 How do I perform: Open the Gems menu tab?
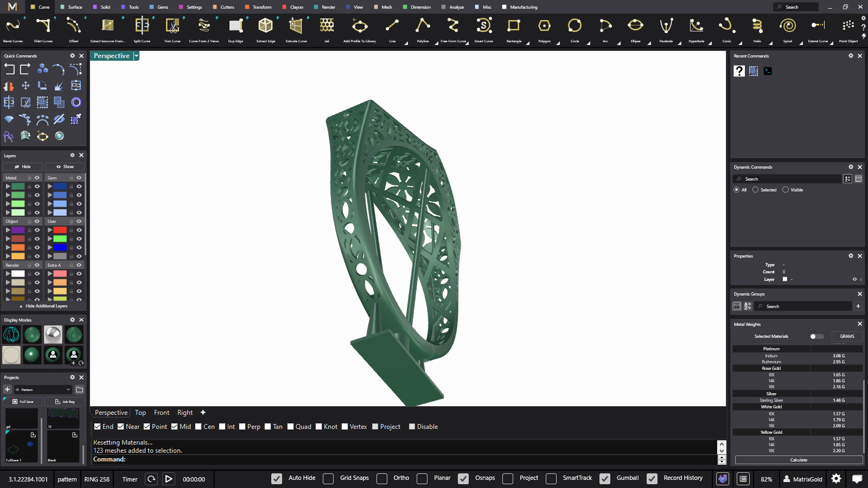159,7
